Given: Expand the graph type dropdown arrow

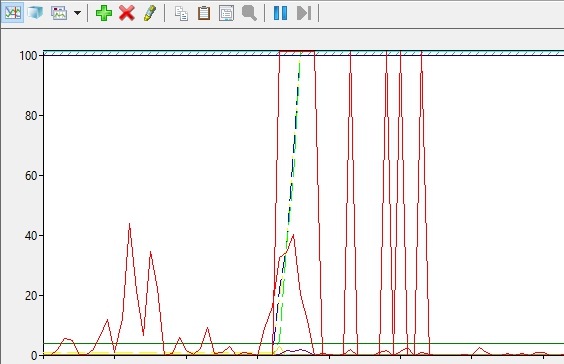Looking at the screenshot, I should [77, 13].
